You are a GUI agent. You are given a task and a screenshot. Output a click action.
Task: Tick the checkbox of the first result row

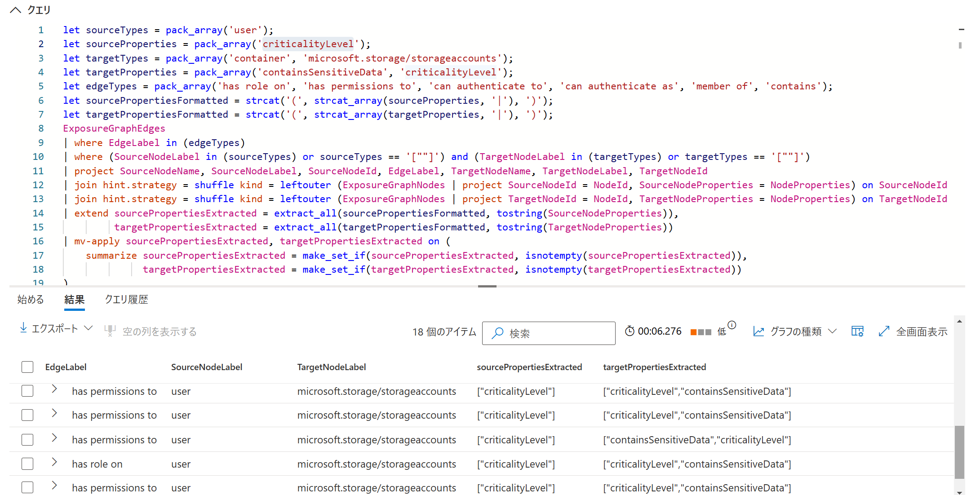click(27, 391)
